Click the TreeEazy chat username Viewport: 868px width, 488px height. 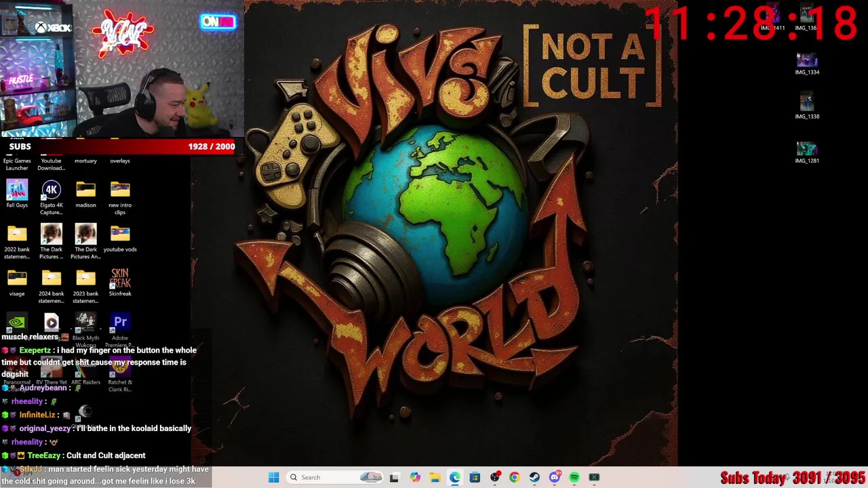[x=43, y=455]
